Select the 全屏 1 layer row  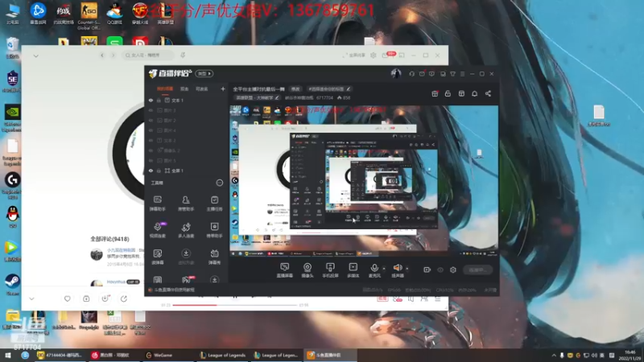point(187,171)
